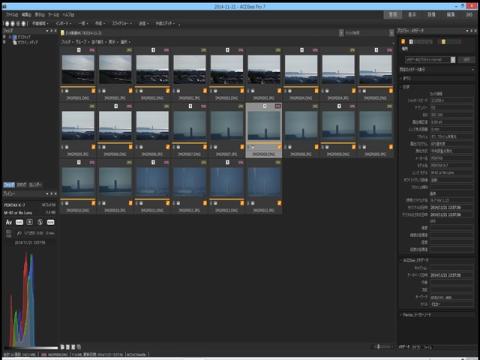Click the metering mode icon in preview info

tap(30, 222)
